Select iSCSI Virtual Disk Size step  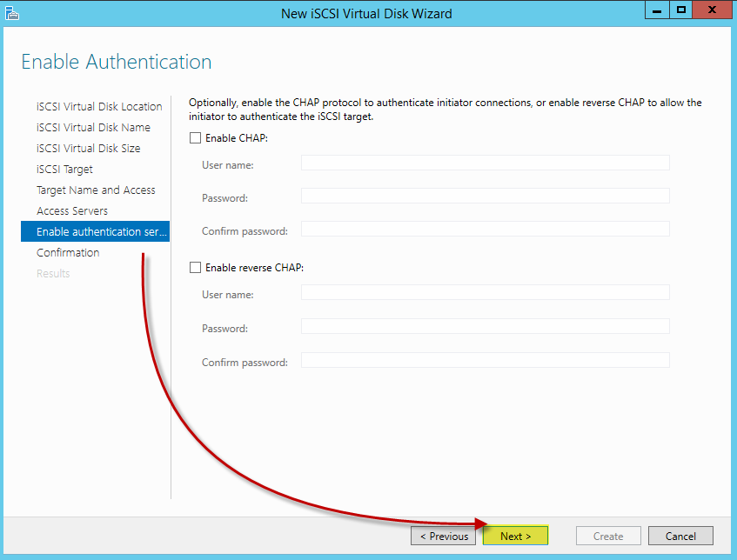click(89, 148)
